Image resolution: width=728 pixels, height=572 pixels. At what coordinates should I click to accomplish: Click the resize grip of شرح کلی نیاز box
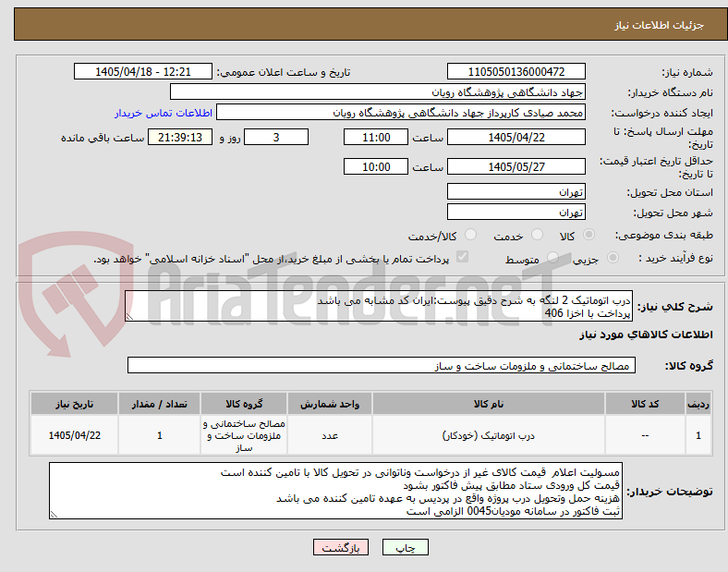pyautogui.click(x=129, y=317)
